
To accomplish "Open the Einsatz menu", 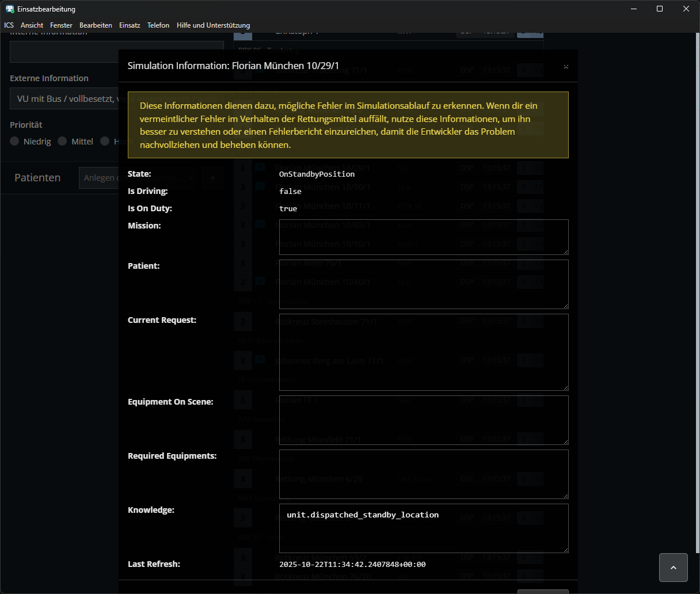I will [130, 25].
